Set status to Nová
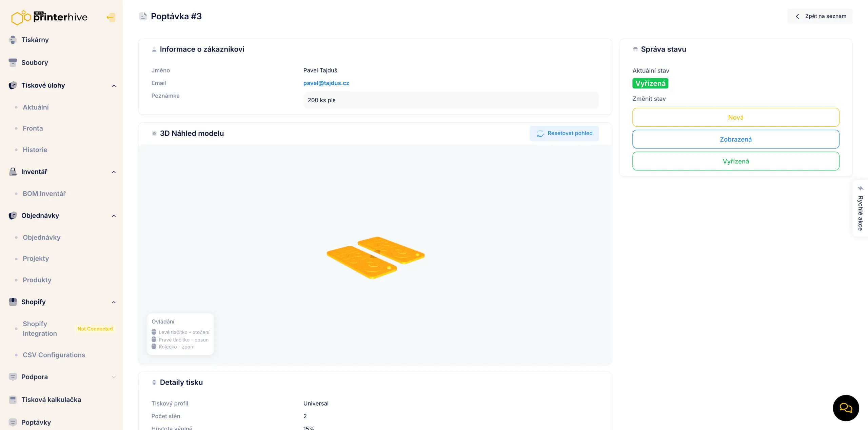 [735, 117]
